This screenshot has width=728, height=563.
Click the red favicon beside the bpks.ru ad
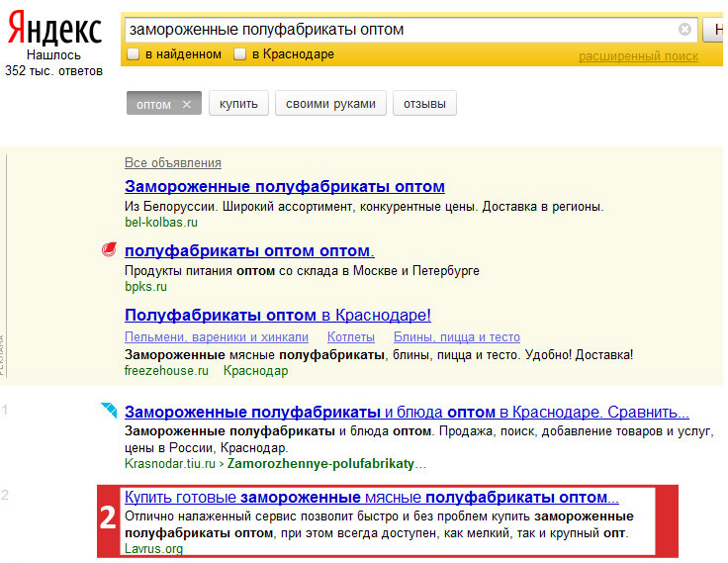pyautogui.click(x=109, y=249)
